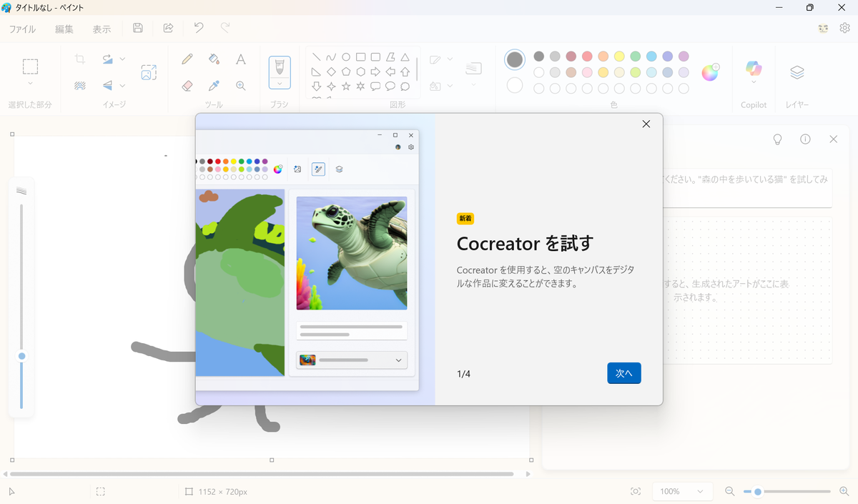Pick the right arrow shape
The width and height of the screenshot is (858, 504).
[375, 71]
